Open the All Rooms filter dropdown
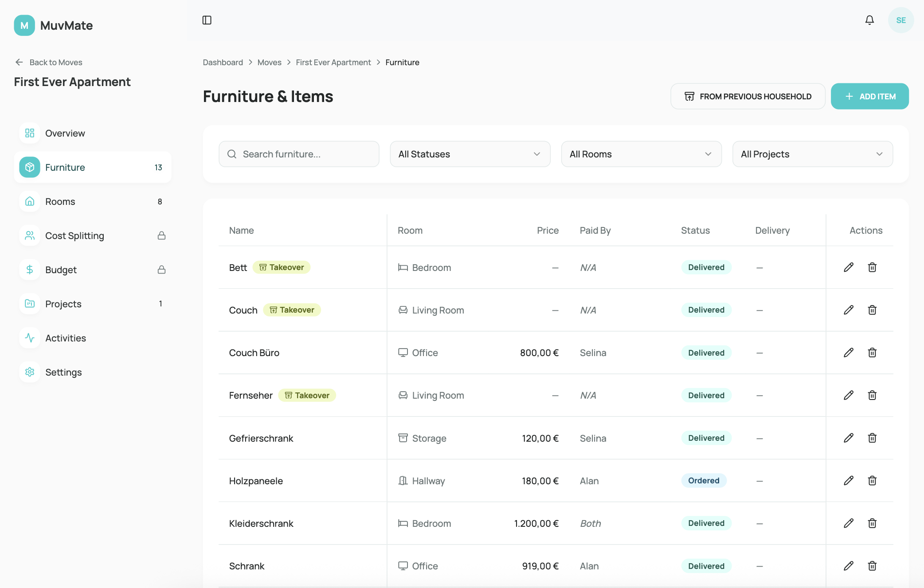Image resolution: width=924 pixels, height=588 pixels. 641,154
